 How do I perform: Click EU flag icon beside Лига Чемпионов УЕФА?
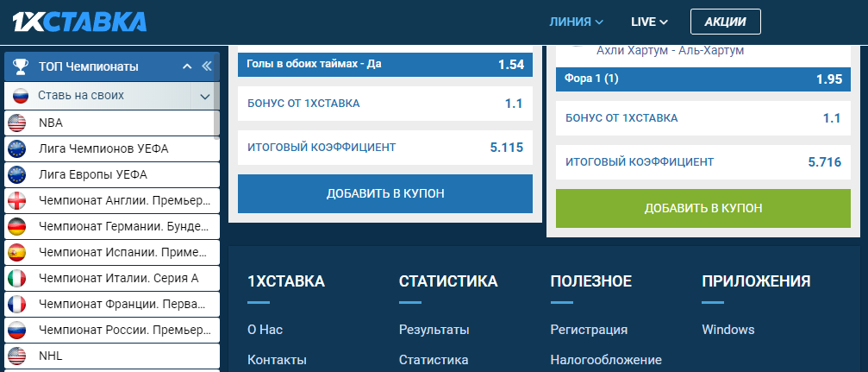tap(17, 148)
